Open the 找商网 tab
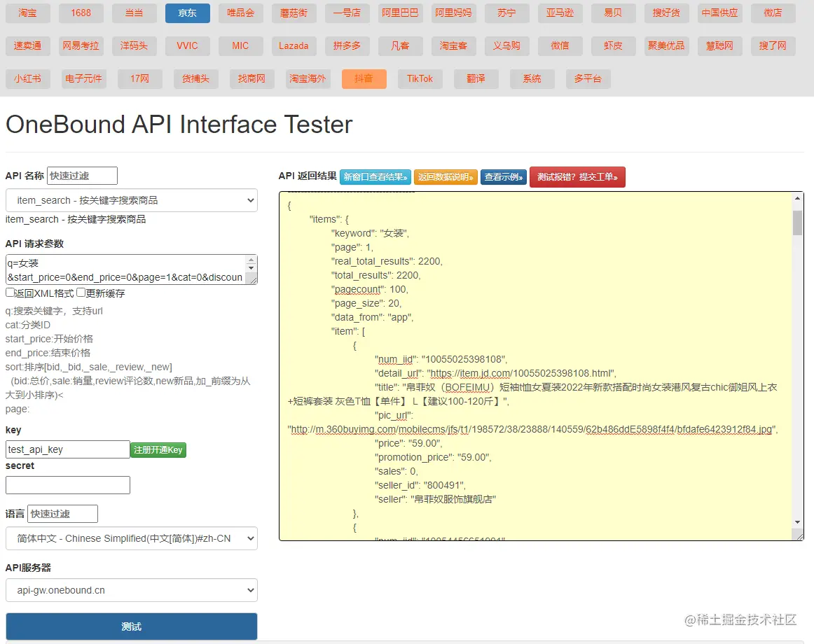Screen dimensions: 814x644 coord(251,79)
